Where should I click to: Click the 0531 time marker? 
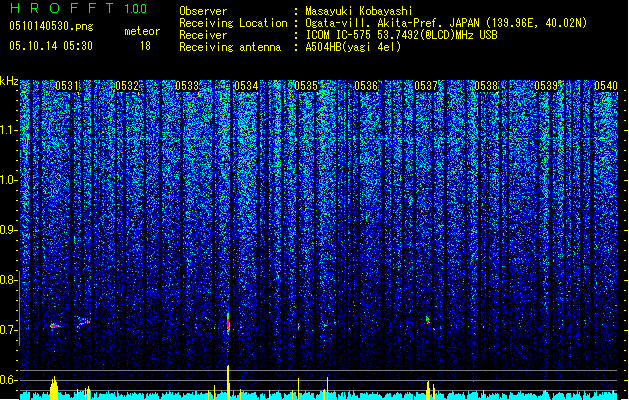[67, 86]
